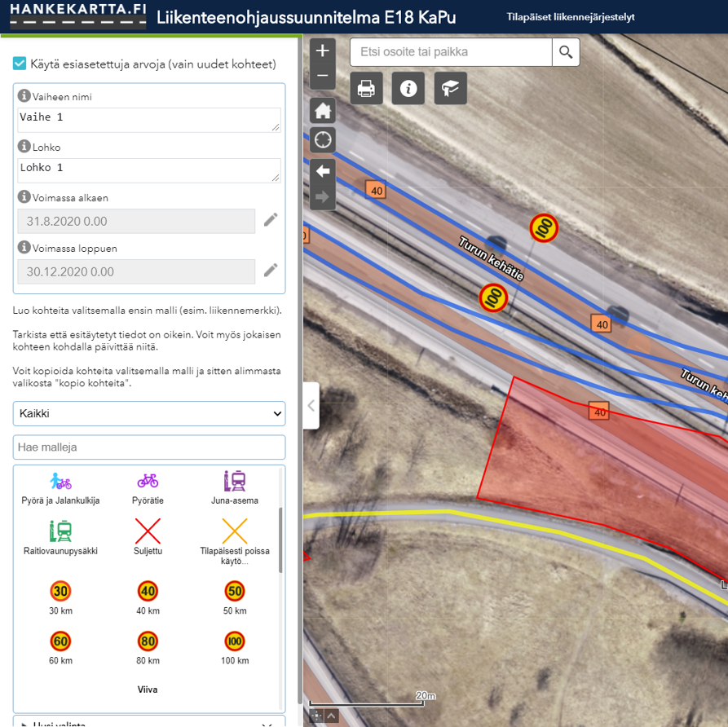Collapse the left side panel
This screenshot has width=728, height=727.
311,406
